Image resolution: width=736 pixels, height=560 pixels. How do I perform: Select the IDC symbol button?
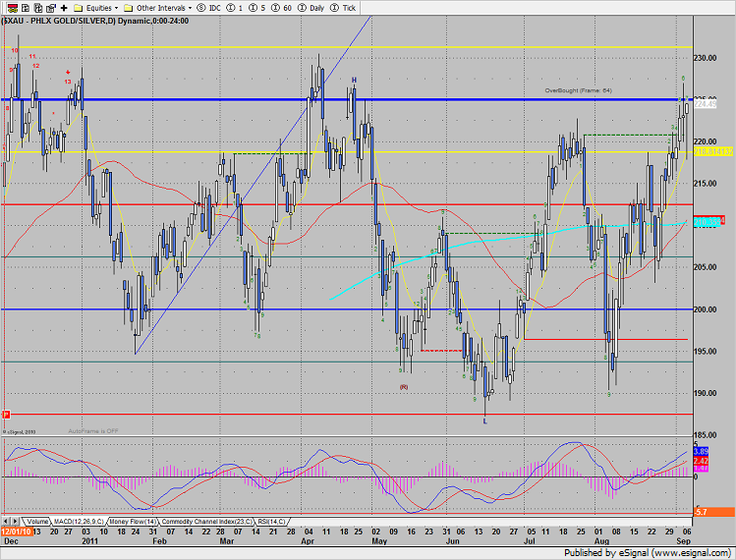pos(209,8)
